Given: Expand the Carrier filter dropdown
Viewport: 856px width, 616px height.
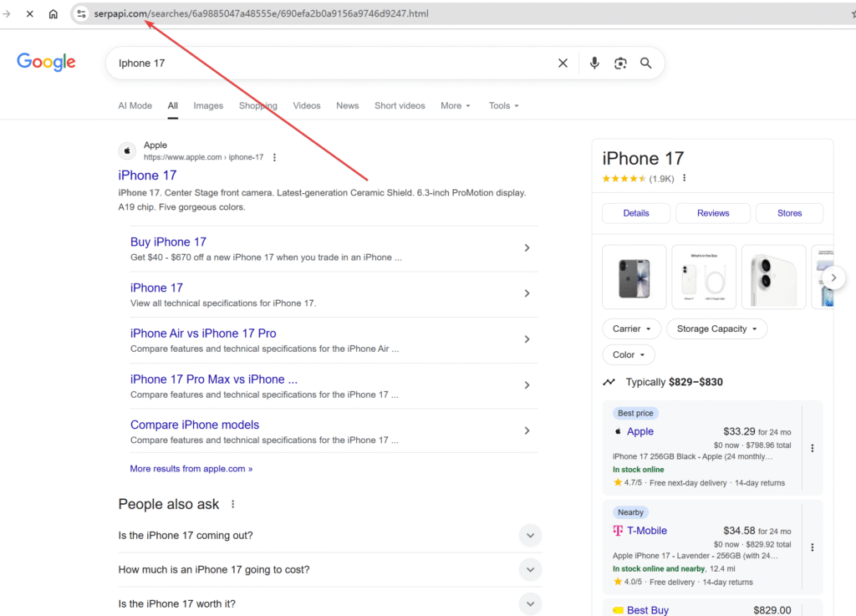Looking at the screenshot, I should click(631, 329).
